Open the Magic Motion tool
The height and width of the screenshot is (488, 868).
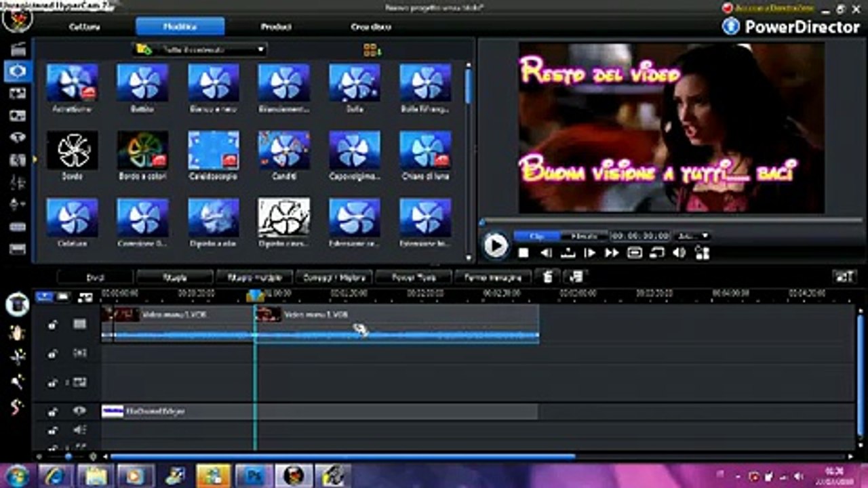pos(17,357)
